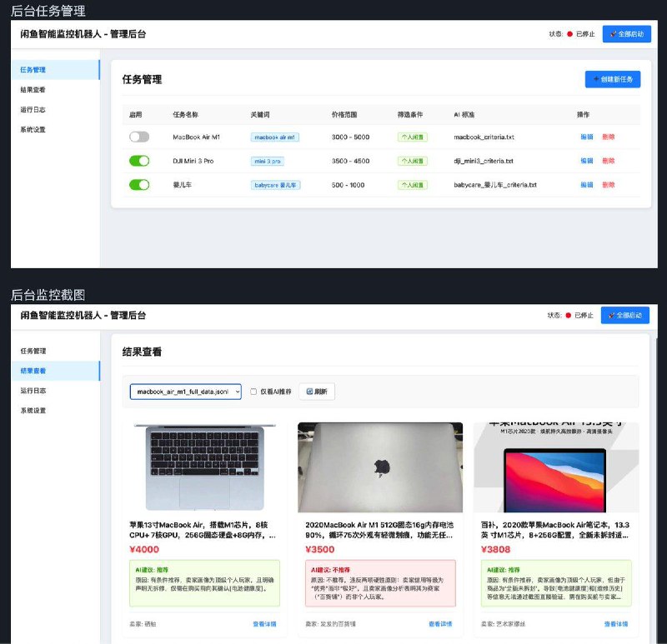667x644 pixels.
Task: Turn off the 婴儿车 task toggle
Action: 138,186
